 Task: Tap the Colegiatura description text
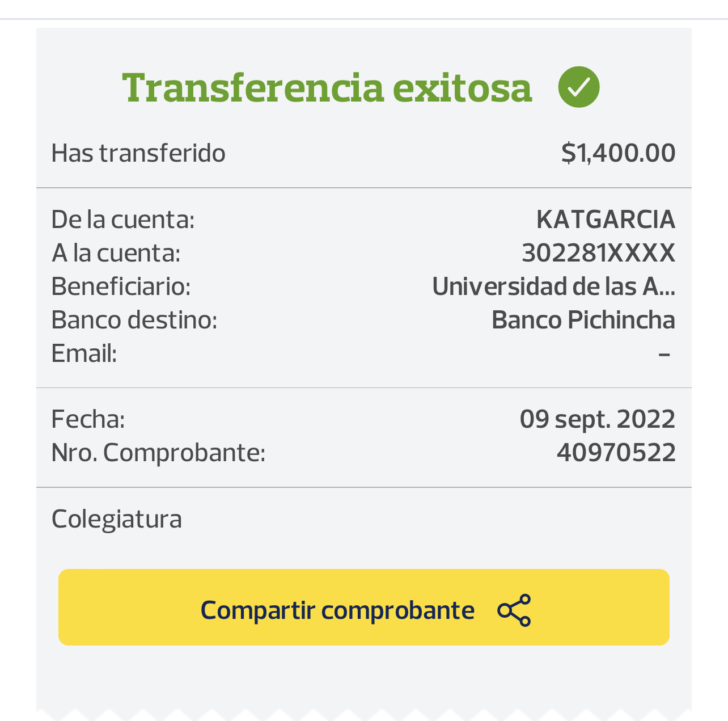click(117, 519)
